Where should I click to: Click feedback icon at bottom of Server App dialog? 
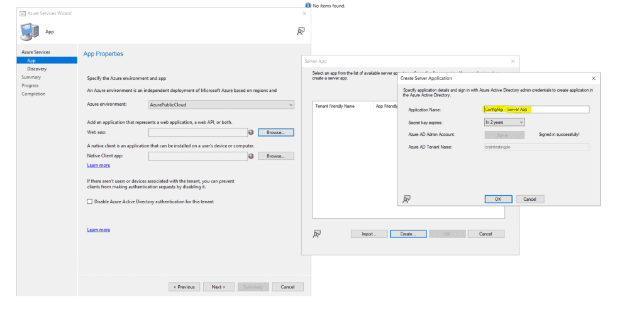[316, 234]
